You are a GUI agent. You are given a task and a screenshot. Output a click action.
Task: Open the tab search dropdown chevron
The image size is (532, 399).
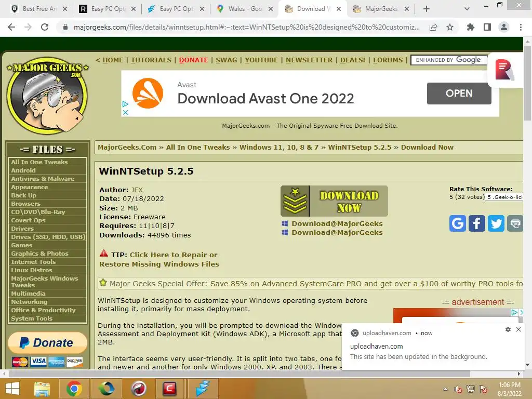467,9
